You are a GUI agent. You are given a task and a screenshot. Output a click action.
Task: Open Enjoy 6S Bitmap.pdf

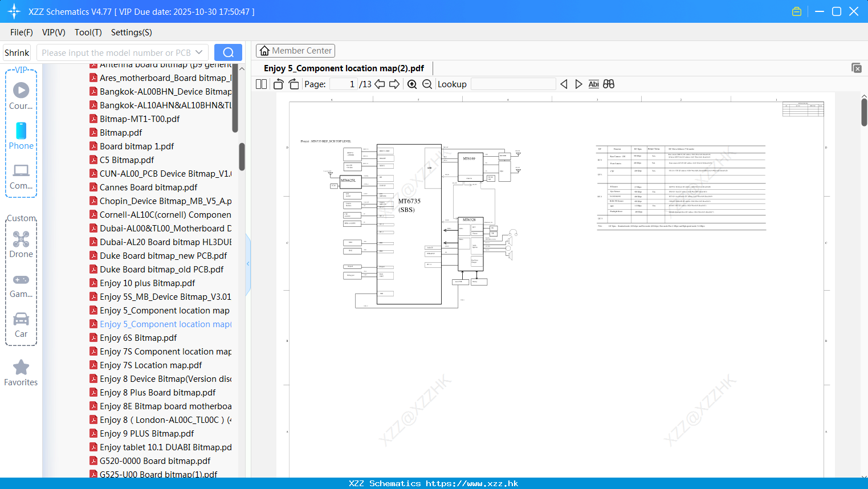click(133, 337)
